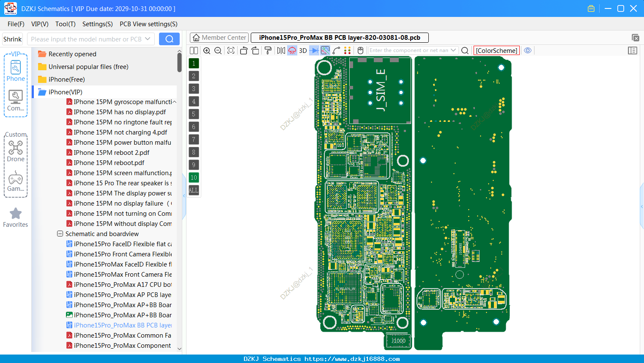Collapse the Schematic and boardview node
The image size is (644, 363).
[x=60, y=234]
